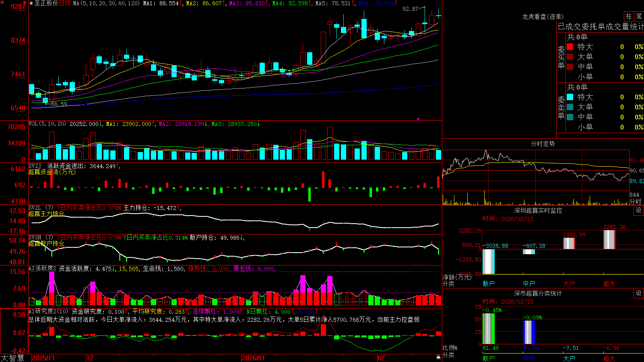Click the SVZJ indicator label
This screenshot has height=362, width=644.
[35, 166]
